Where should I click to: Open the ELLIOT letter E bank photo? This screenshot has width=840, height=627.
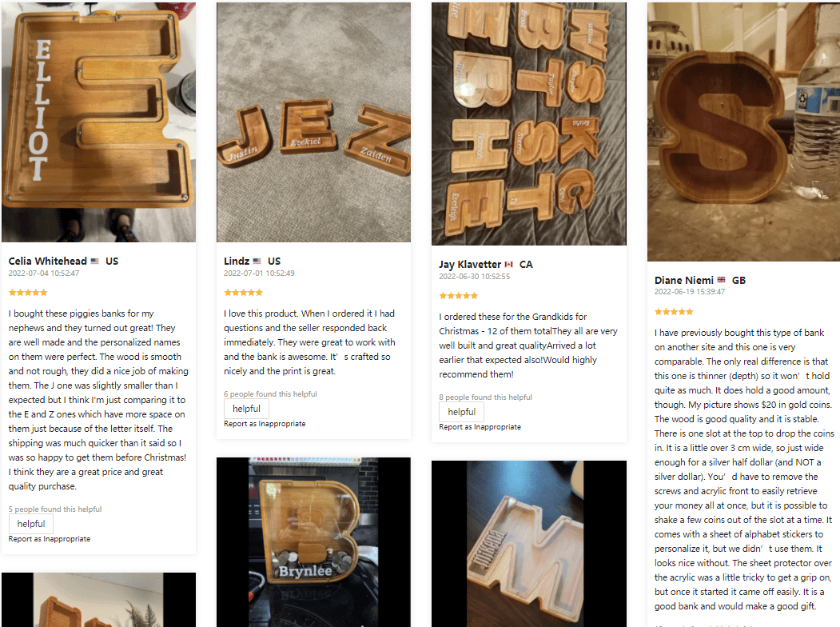click(98, 122)
